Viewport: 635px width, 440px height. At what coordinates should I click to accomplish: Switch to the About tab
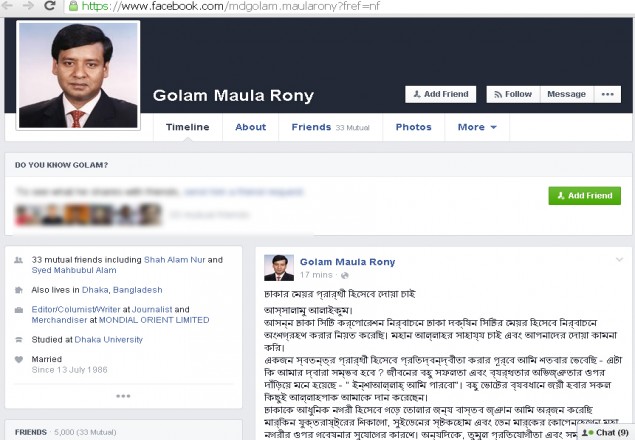point(250,127)
